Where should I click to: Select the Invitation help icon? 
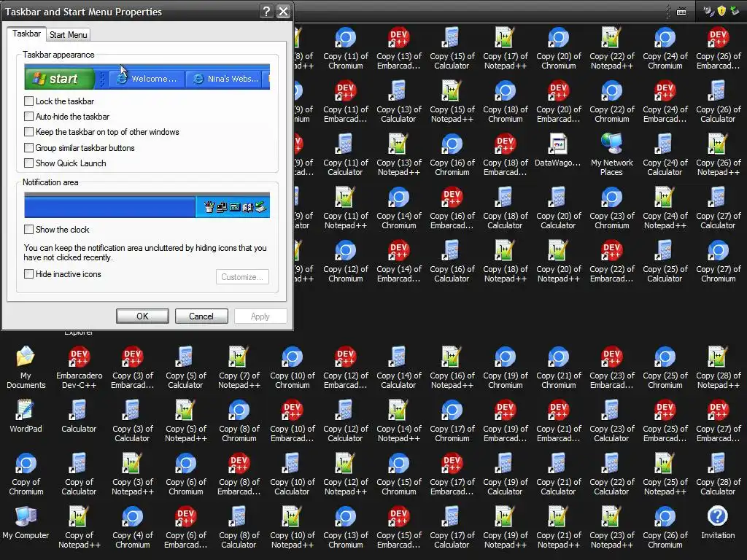click(718, 523)
